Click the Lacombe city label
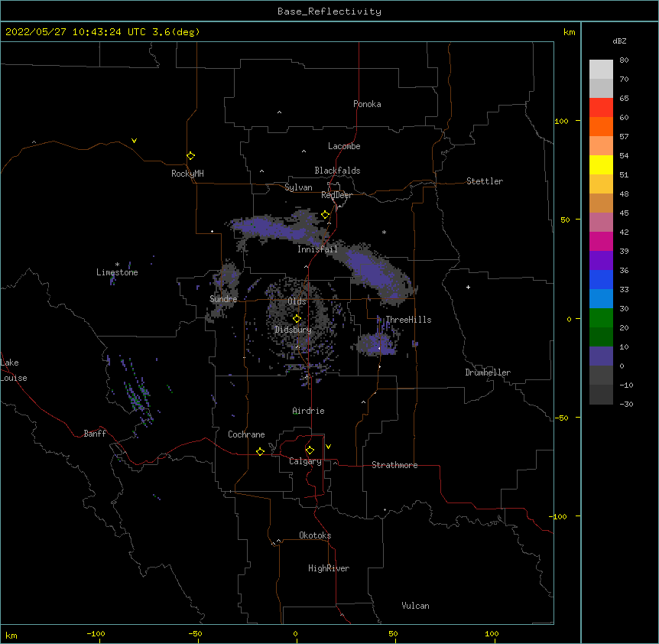This screenshot has width=659, height=644. click(344, 146)
